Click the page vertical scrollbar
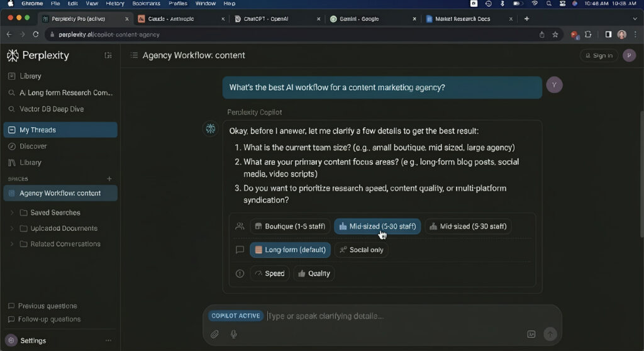The image size is (644, 351). click(641, 174)
